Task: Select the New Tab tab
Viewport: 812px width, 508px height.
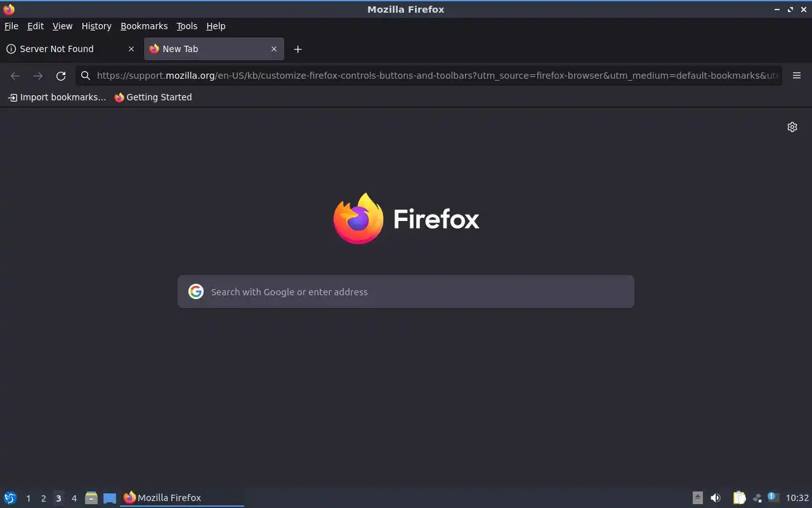Action: click(214, 49)
